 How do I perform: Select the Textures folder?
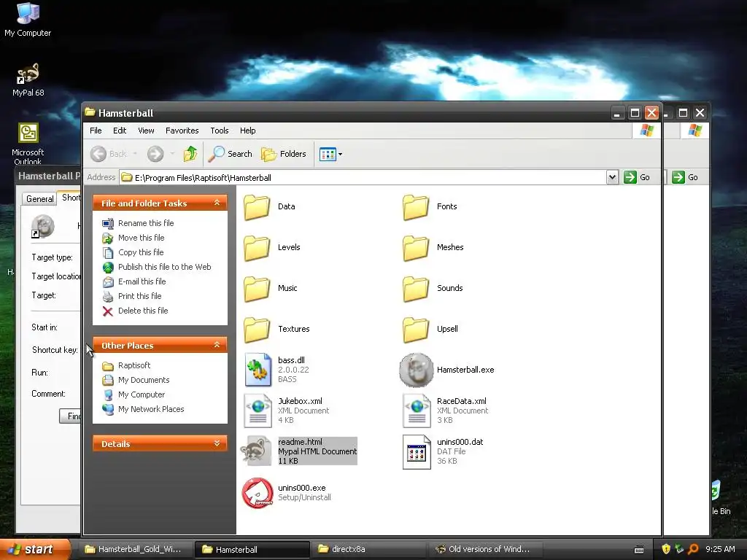click(276, 330)
